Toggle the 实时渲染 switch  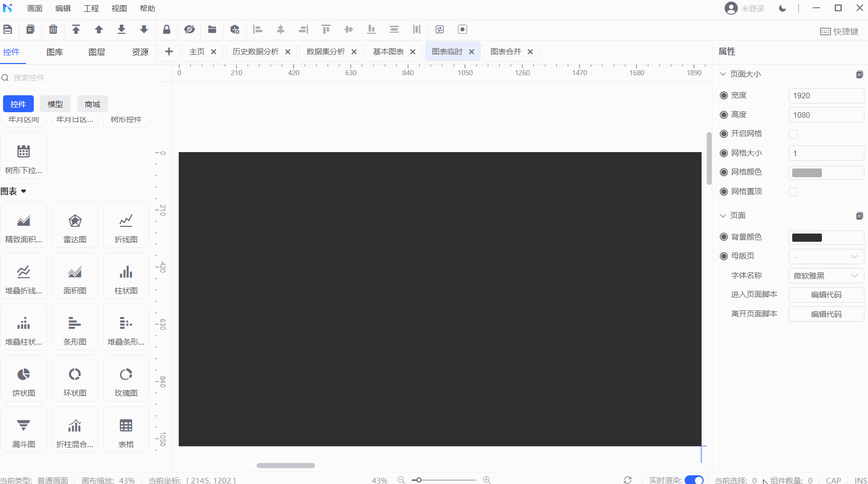tap(694, 480)
